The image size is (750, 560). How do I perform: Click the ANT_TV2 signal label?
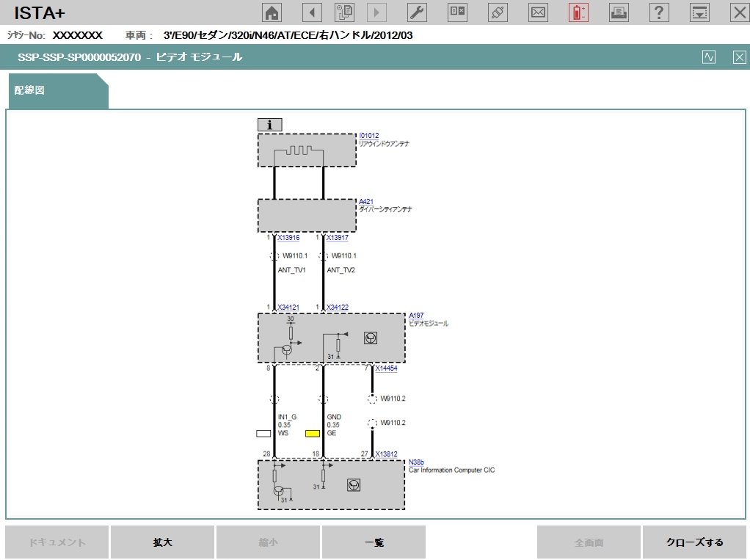pyautogui.click(x=341, y=269)
